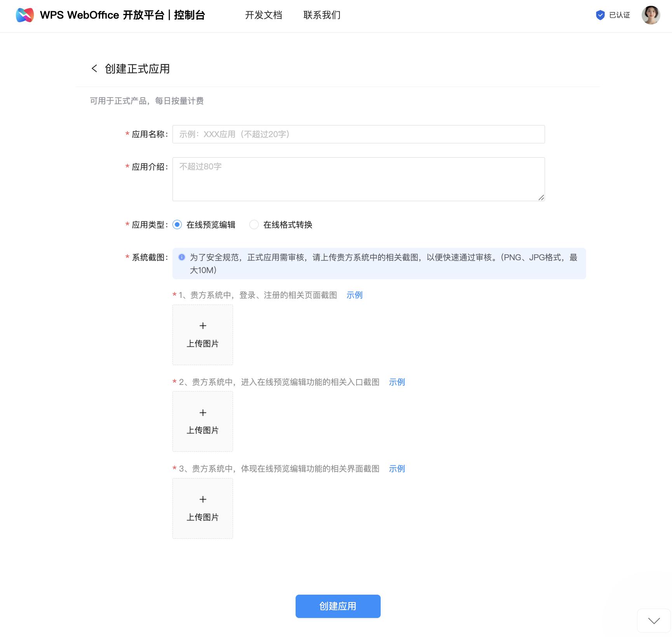The height and width of the screenshot is (637, 672).
Task: Click the back arrow beside 创建正式应用
Action: tap(94, 69)
